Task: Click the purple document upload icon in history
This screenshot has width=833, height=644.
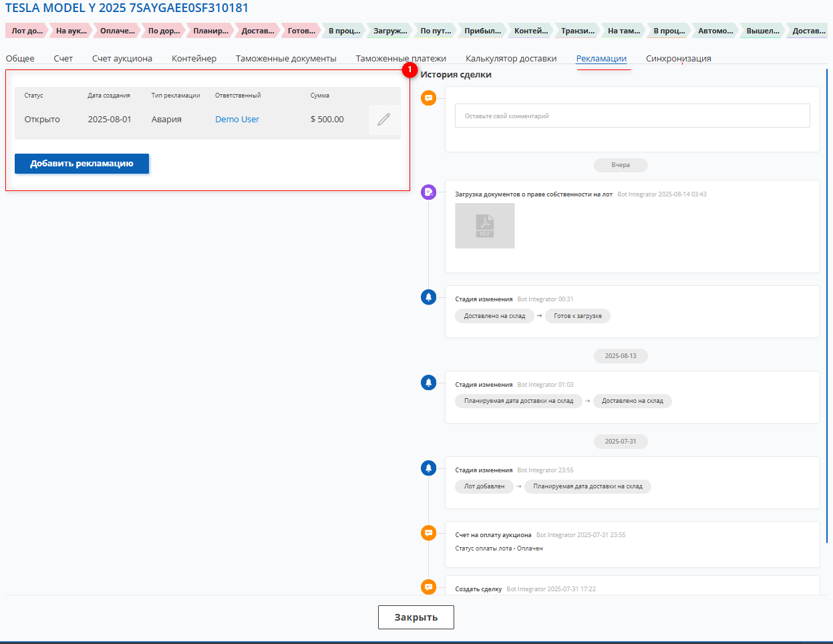Action: [429, 192]
